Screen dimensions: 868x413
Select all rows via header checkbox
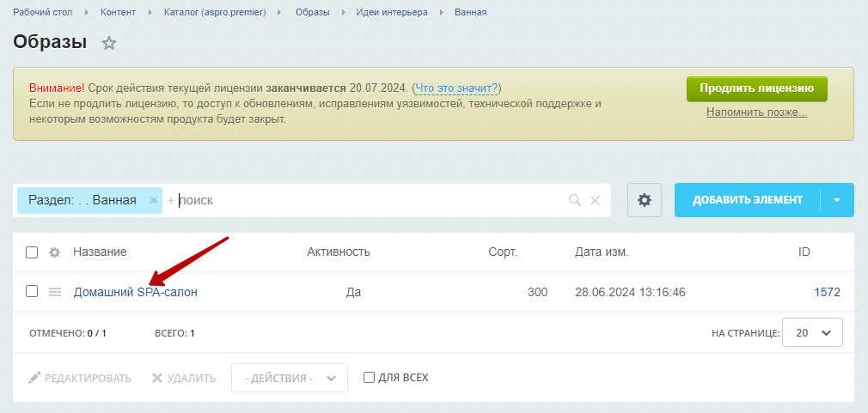tap(32, 252)
